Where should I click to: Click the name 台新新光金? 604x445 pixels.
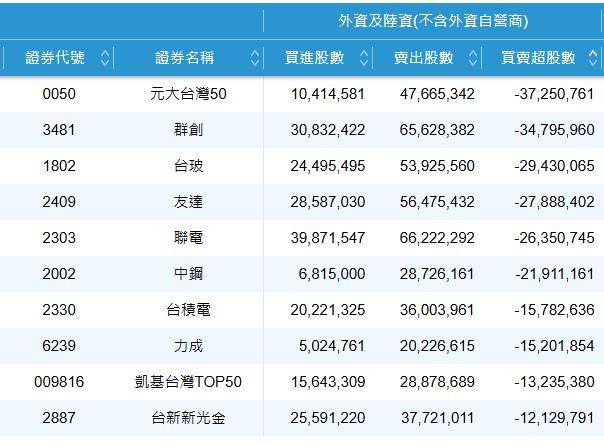pos(188,418)
